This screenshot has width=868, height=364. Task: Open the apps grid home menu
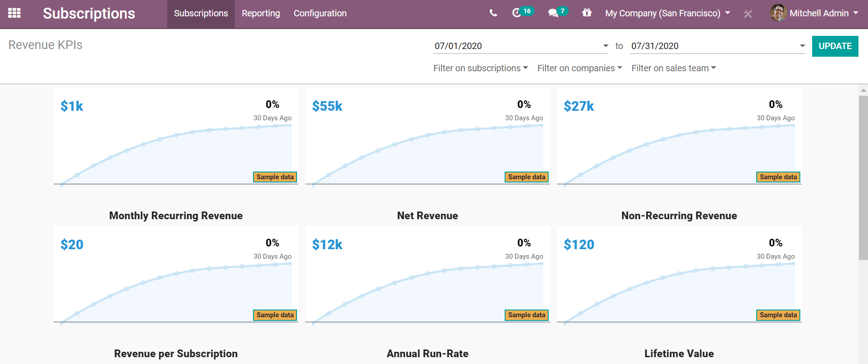point(15,13)
